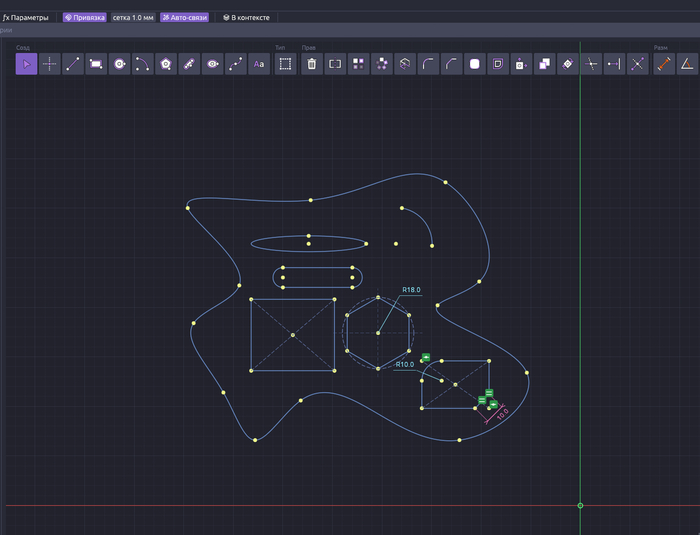This screenshot has width=700, height=535.
Task: Select the Project geometry cube icon
Action: pyautogui.click(x=405, y=64)
